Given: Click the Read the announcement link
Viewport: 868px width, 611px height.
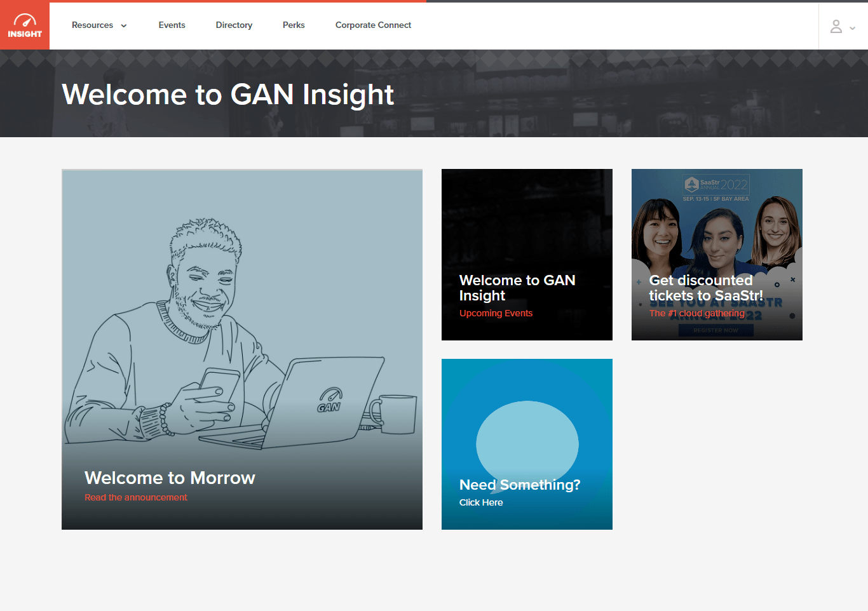Looking at the screenshot, I should pos(136,497).
